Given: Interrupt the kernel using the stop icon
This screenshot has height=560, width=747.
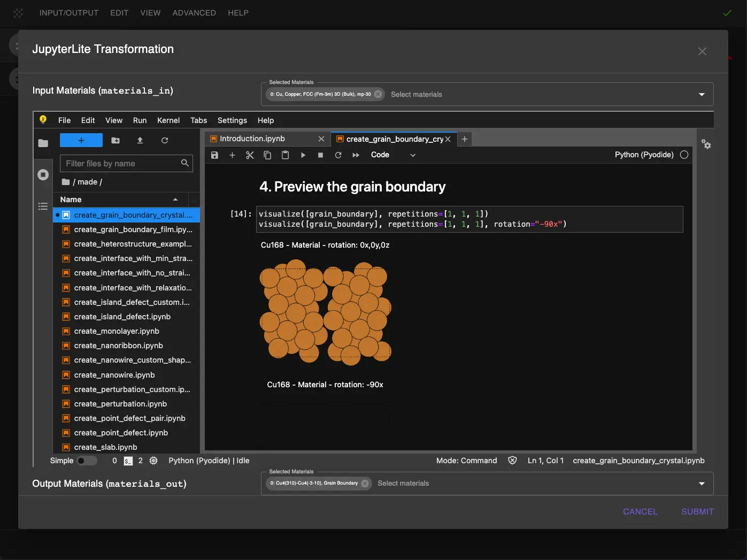Looking at the screenshot, I should click(320, 155).
